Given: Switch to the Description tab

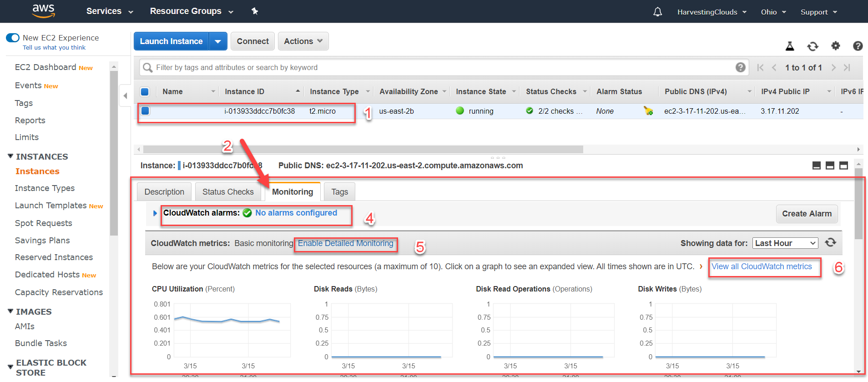Looking at the screenshot, I should (164, 192).
